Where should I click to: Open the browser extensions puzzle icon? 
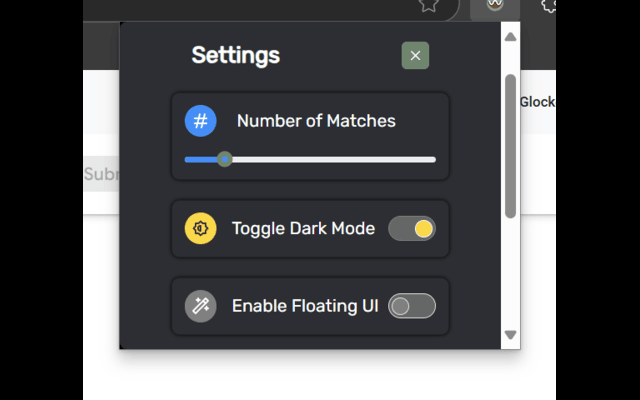pos(549,5)
